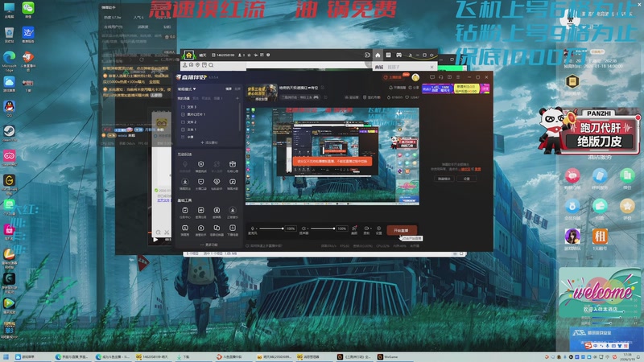Click the blue promotional banner in companion header
The height and width of the screenshot is (362, 644).
(437, 88)
